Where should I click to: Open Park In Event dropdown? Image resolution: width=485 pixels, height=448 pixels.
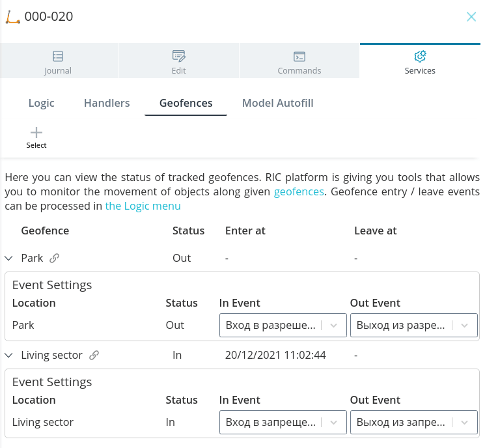(283, 325)
